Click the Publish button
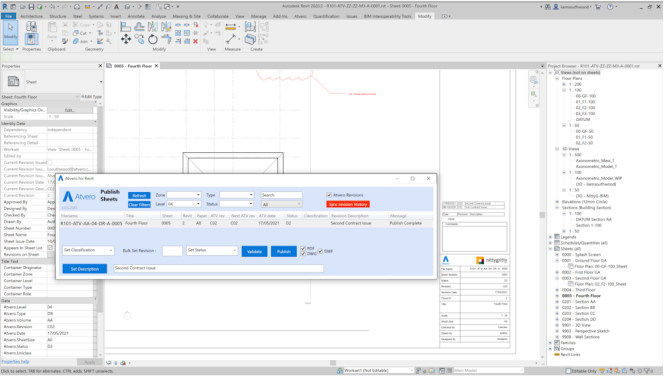Viewport: 664px width, 376px height. [x=284, y=252]
